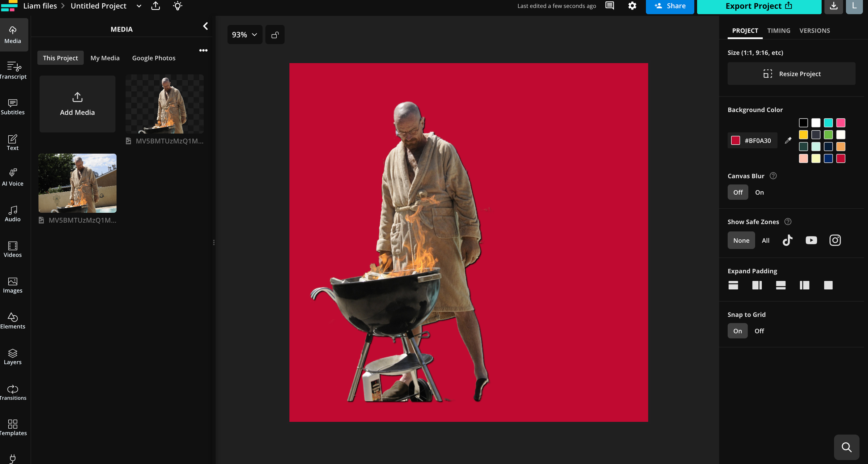Toggle the canvas lock icon
Image resolution: width=868 pixels, height=464 pixels.
tap(275, 34)
